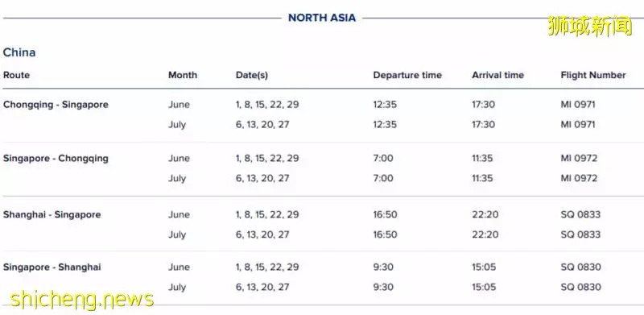Click the Date(s) column header
This screenshot has width=644, height=315.
[252, 75]
